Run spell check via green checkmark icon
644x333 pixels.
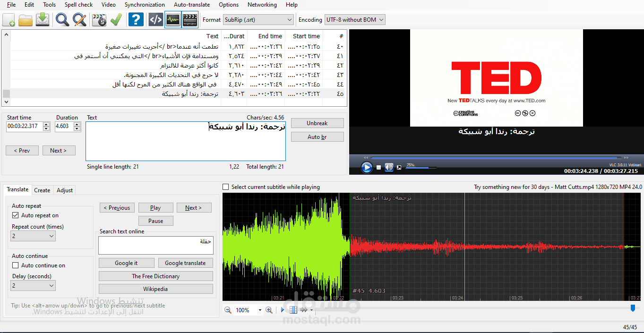coord(116,20)
